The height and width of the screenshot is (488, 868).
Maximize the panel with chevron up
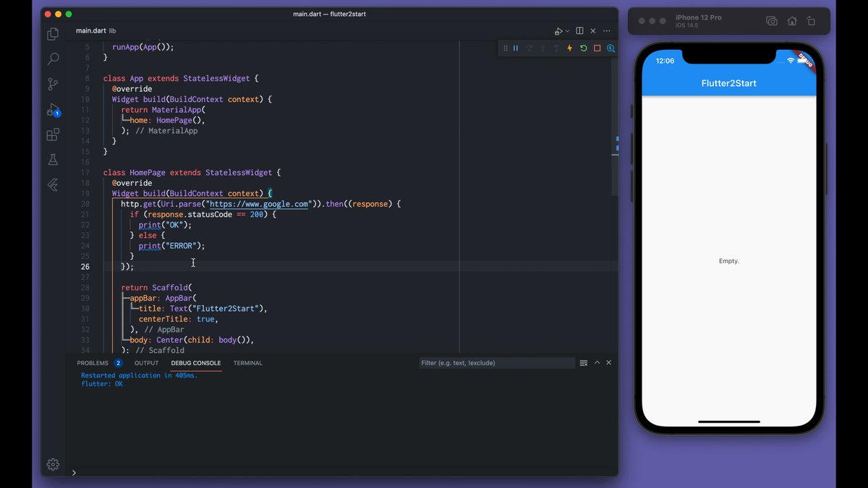pyautogui.click(x=597, y=363)
